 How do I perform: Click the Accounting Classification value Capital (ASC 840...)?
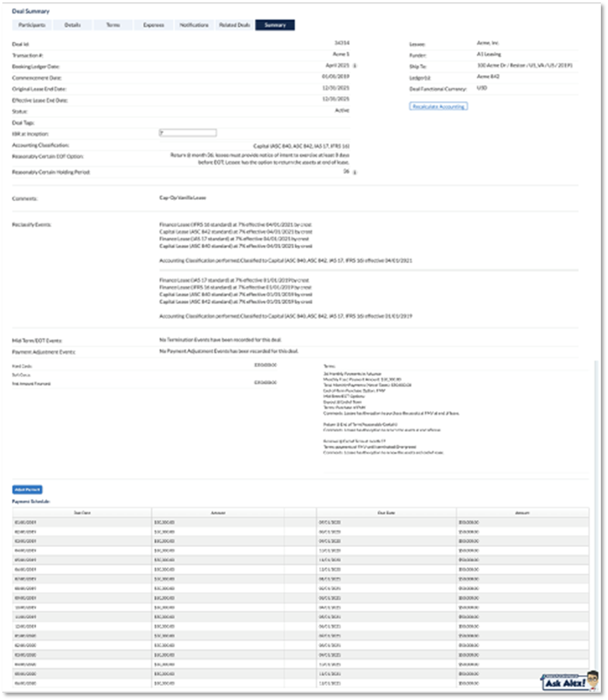302,146
